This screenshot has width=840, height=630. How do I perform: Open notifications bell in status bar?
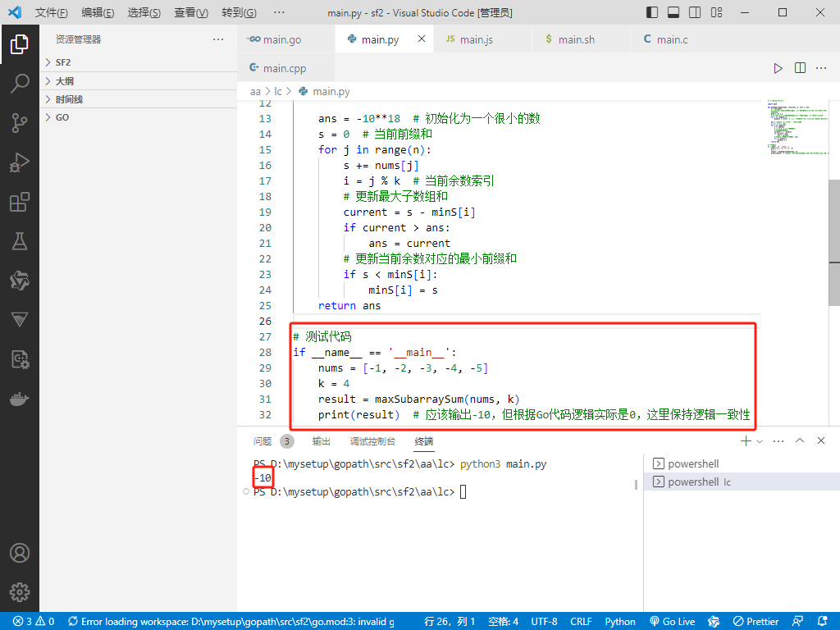823,622
